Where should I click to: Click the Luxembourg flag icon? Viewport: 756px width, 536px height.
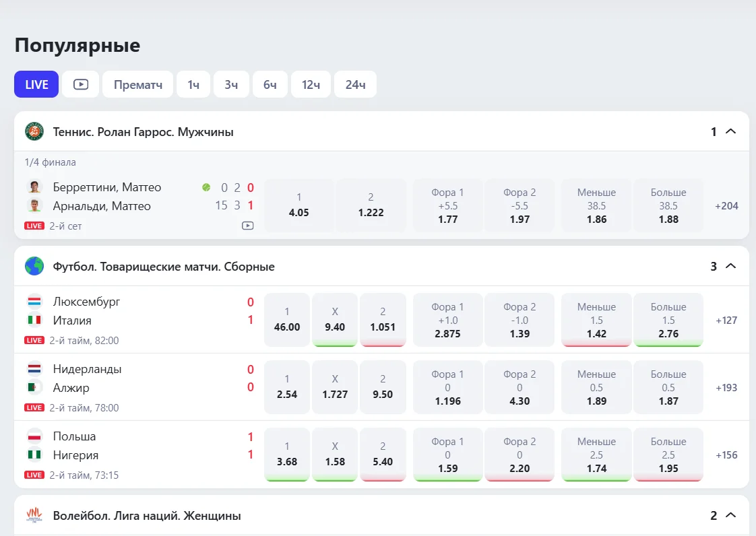coord(34,302)
